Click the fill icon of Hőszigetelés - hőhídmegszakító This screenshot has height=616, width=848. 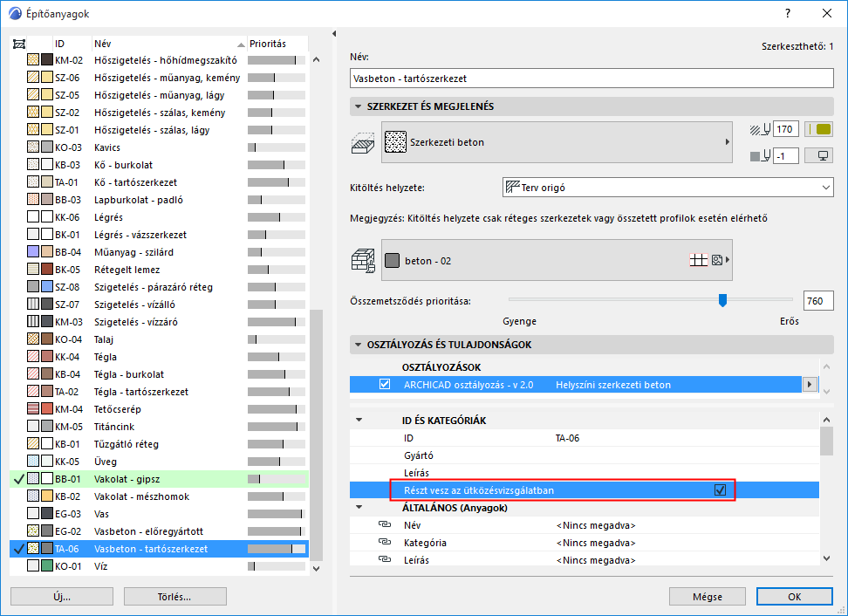point(33,60)
